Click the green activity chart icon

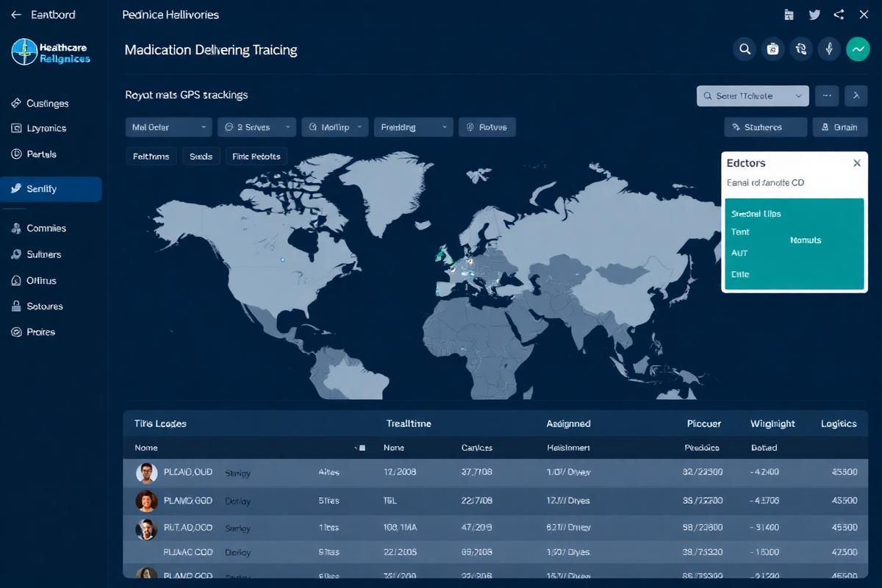tap(857, 49)
